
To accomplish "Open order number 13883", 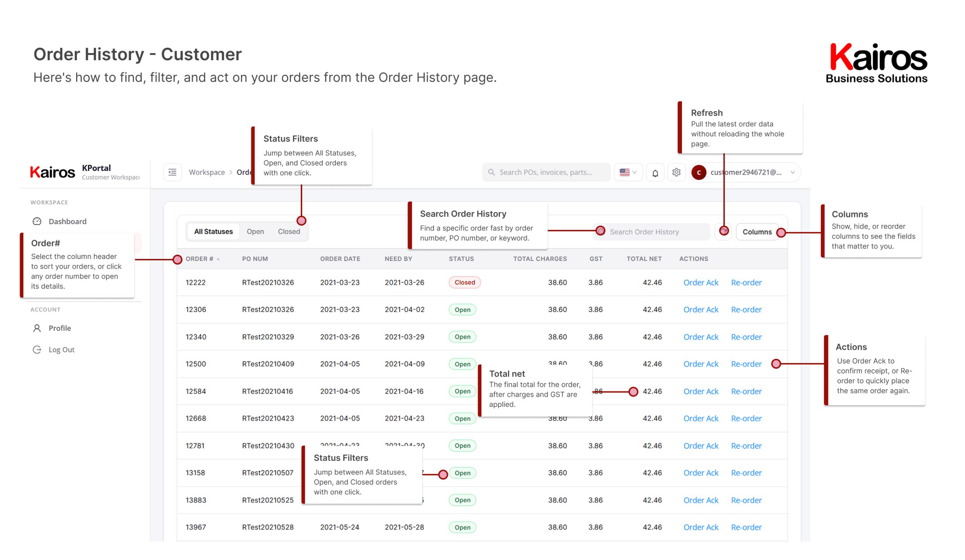I will [x=196, y=500].
